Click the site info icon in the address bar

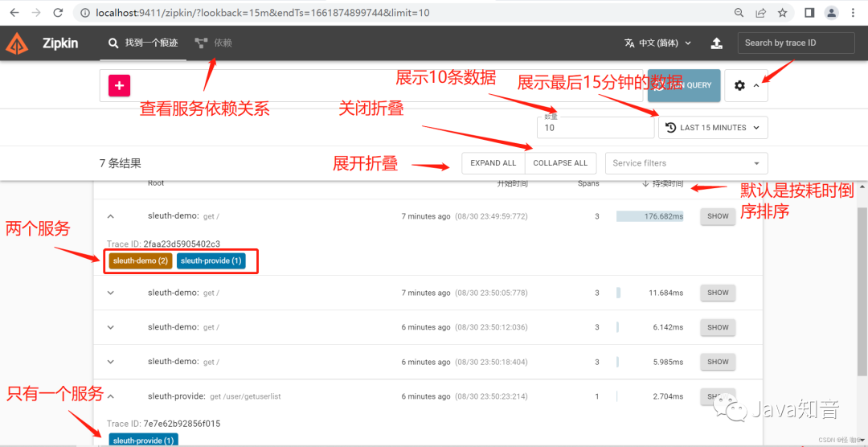click(85, 13)
